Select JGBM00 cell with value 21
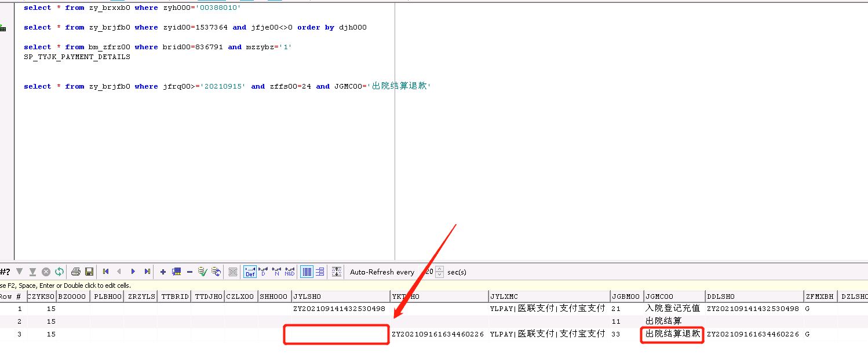Viewport: 868px width, 355px height. [x=626, y=309]
